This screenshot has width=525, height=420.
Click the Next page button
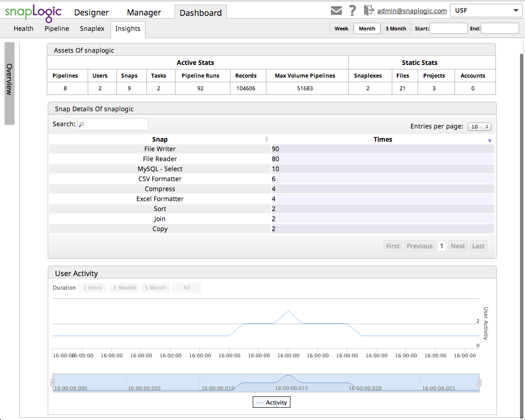[458, 246]
